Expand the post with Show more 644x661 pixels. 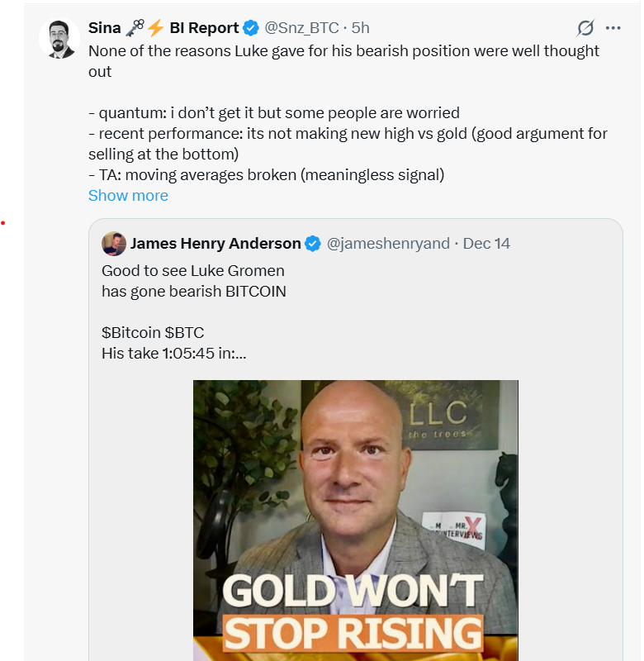coord(128,196)
